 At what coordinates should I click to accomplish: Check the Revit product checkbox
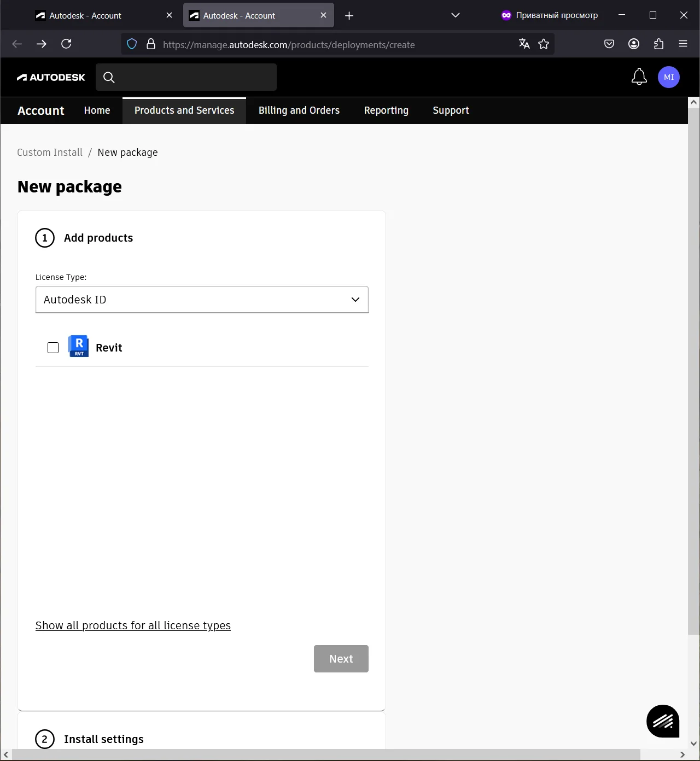[x=53, y=348]
